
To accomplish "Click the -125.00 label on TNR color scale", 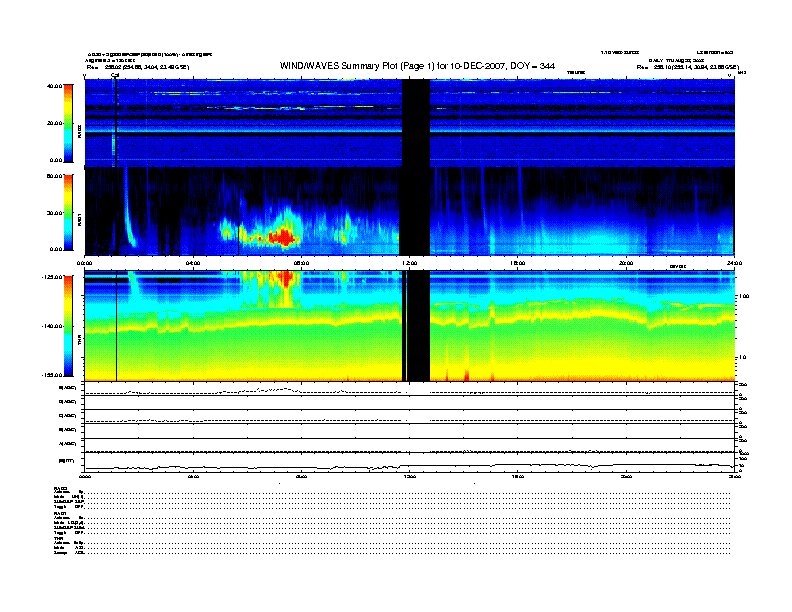I will [x=53, y=277].
